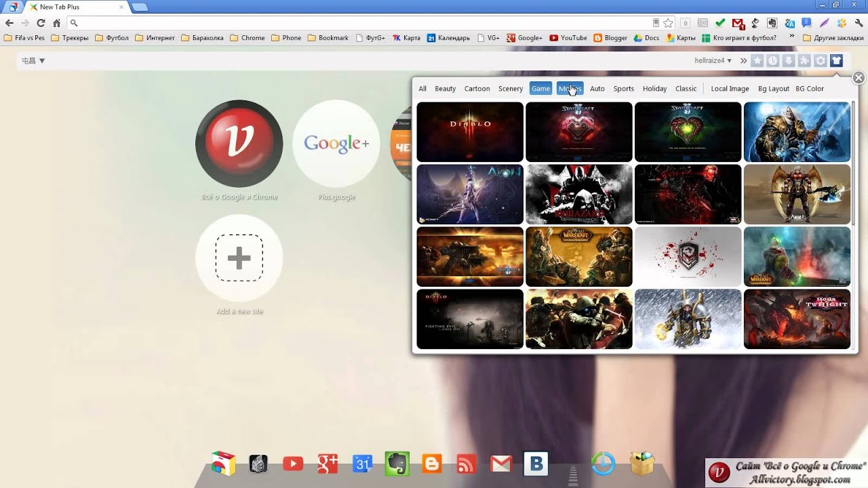Open the Holiday wallpaper category

[x=655, y=89]
